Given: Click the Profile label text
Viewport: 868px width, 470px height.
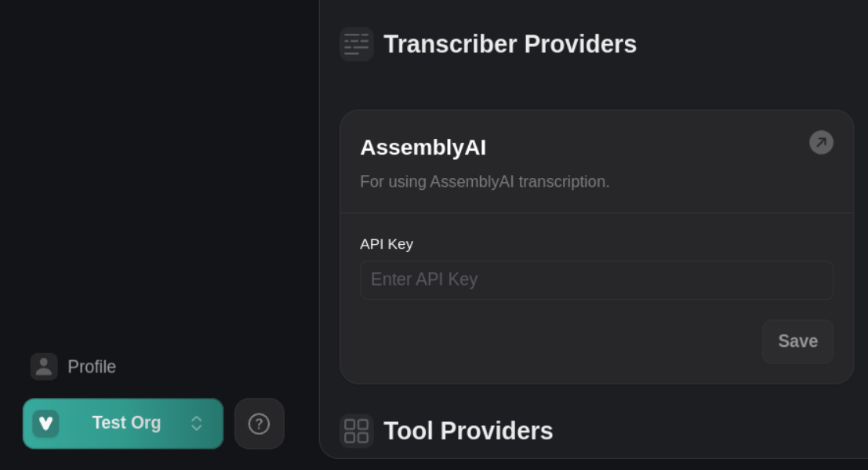Looking at the screenshot, I should (x=92, y=366).
